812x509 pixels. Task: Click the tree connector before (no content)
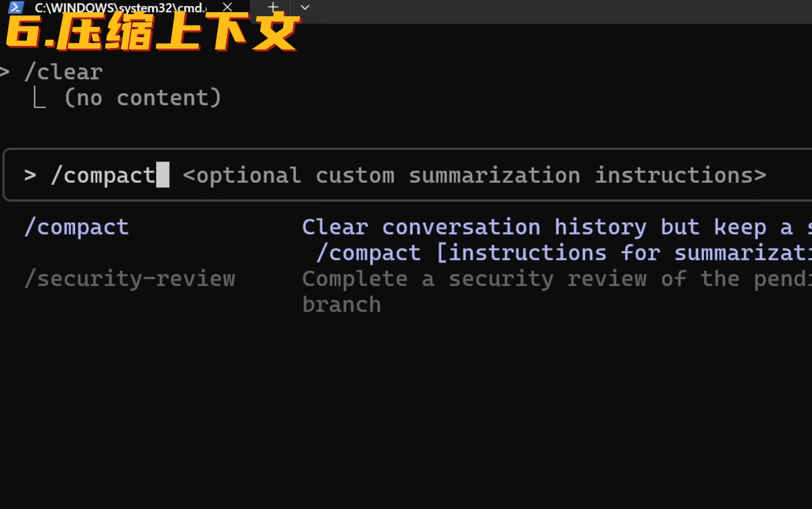point(40,99)
